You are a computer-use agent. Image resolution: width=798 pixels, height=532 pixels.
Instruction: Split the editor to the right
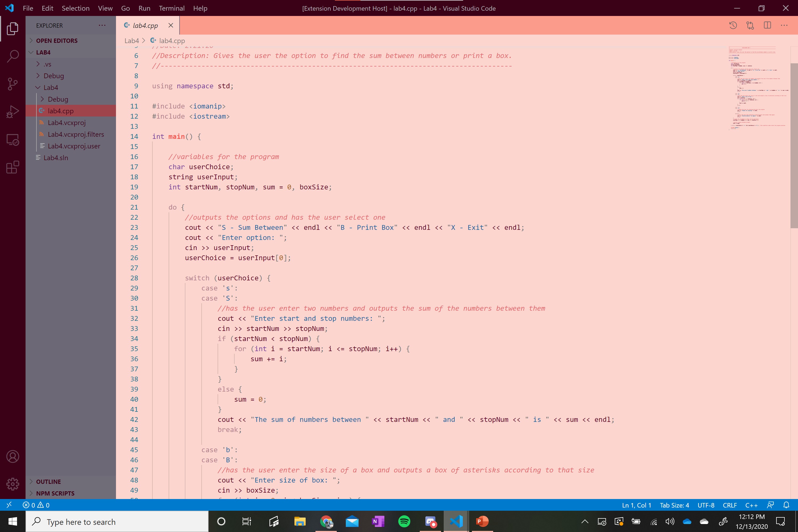click(767, 26)
